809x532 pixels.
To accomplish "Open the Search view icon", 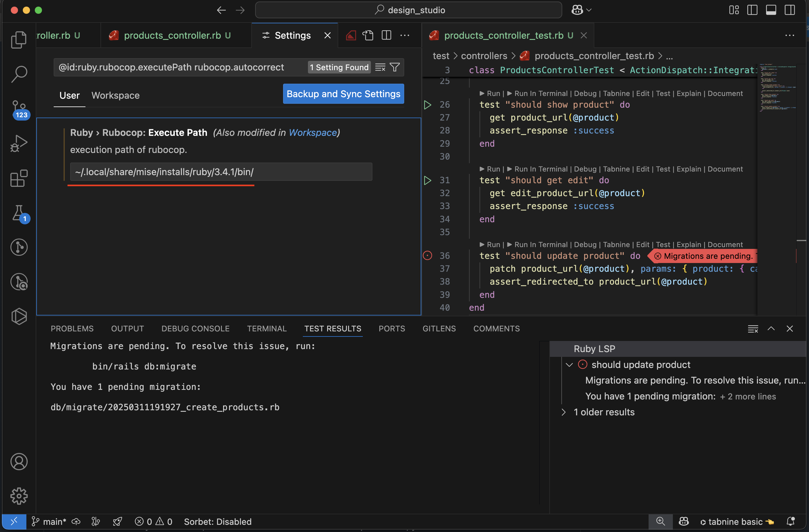I will pyautogui.click(x=19, y=74).
